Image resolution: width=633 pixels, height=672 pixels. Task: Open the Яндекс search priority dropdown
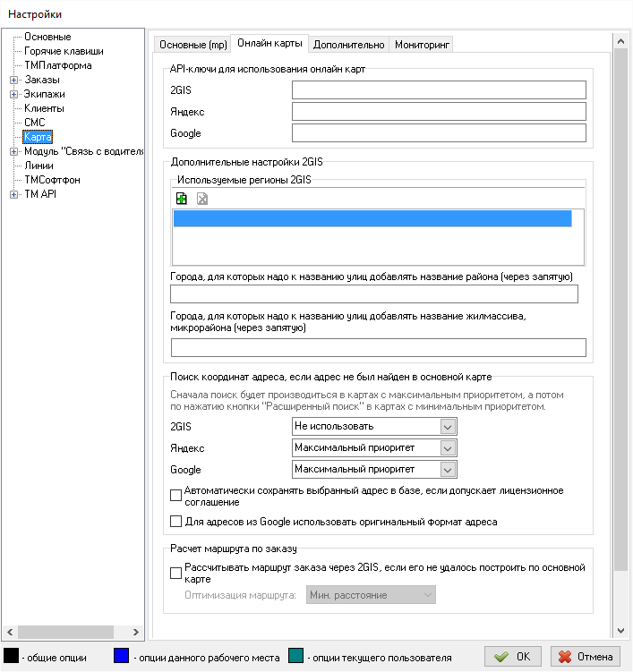pyautogui.click(x=448, y=448)
